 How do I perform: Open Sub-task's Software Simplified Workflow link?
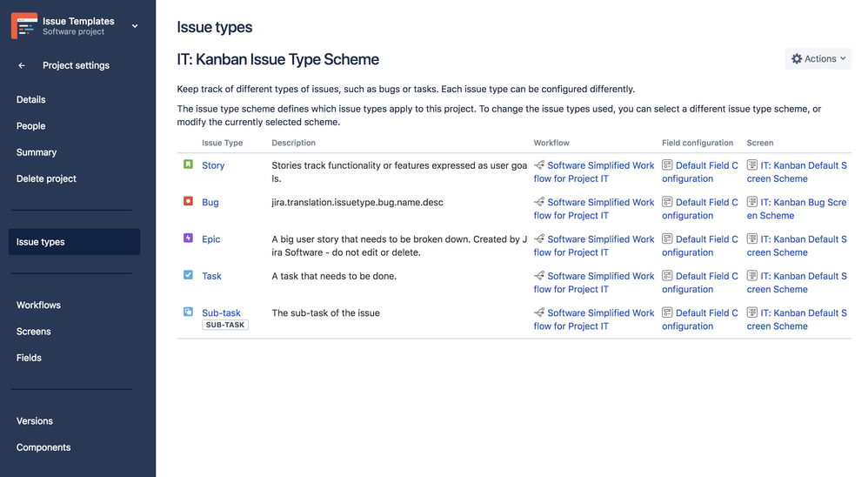click(594, 319)
